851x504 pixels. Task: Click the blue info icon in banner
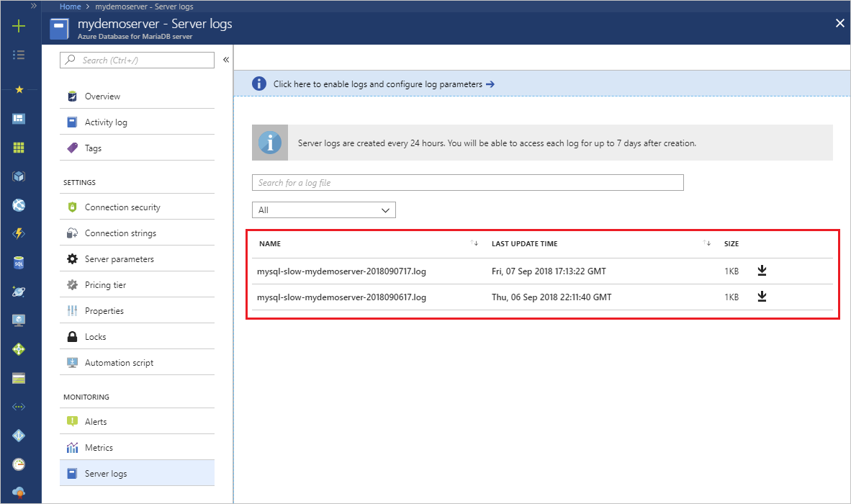tap(259, 84)
